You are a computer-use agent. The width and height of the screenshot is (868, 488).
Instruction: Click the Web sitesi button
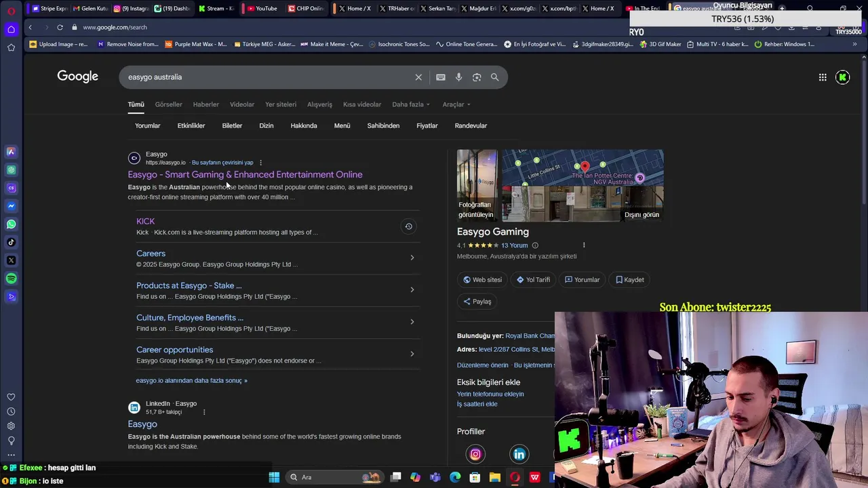483,280
